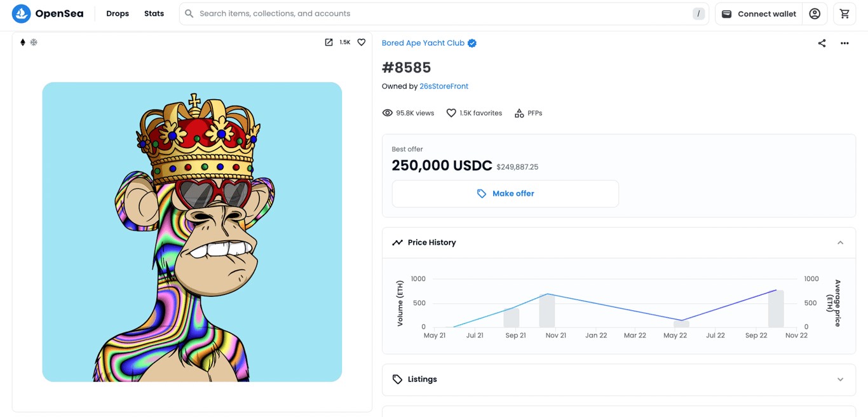This screenshot has width=868, height=417.
Task: Click the 1.5K favorites counter
Action: pyautogui.click(x=474, y=113)
